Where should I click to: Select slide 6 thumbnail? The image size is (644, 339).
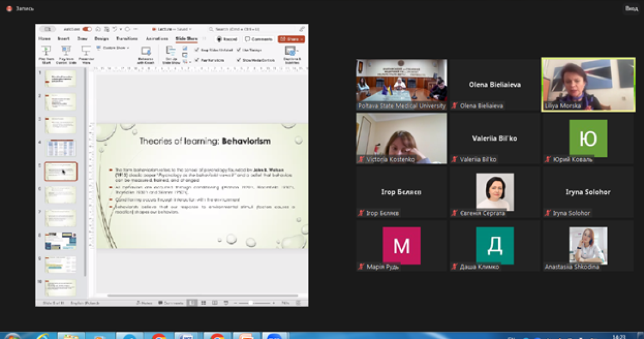pyautogui.click(x=60, y=195)
